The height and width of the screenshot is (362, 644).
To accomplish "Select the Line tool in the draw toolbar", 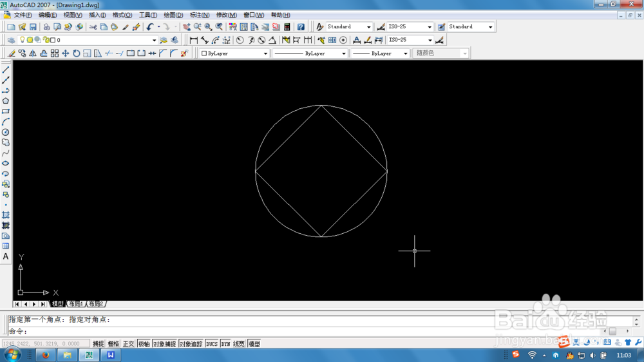I will pyautogui.click(x=5, y=70).
